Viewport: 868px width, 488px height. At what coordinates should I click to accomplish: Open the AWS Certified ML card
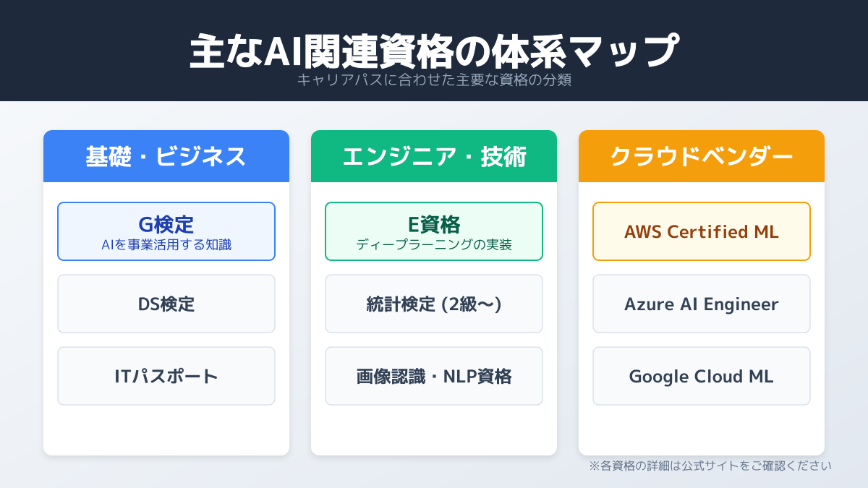click(x=702, y=231)
